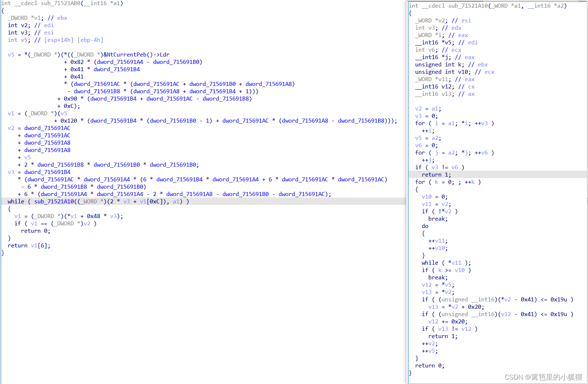Viewport: 588px width, 384px height.
Task: Click the '__int16 v12; // cx' declaration
Action: (x=445, y=87)
